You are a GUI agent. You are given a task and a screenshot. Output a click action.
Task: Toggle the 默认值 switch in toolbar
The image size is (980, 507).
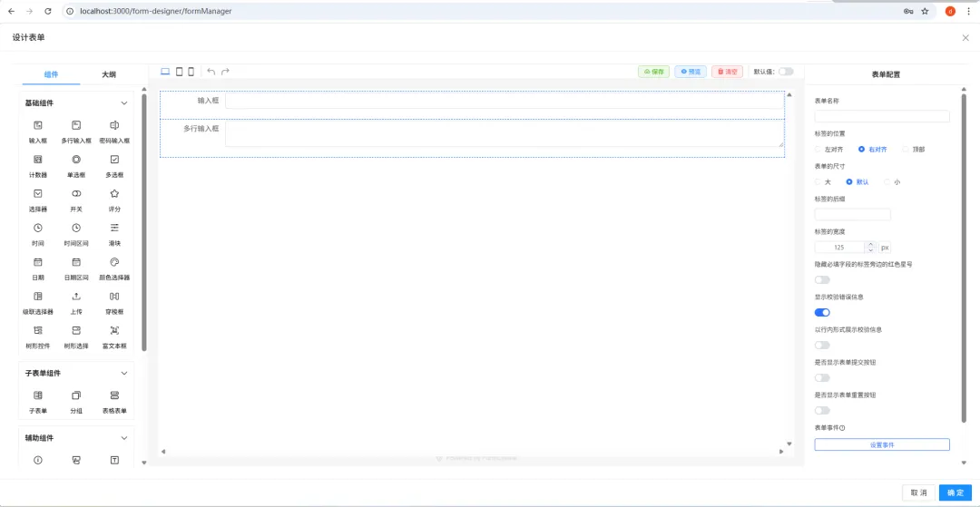click(x=786, y=72)
